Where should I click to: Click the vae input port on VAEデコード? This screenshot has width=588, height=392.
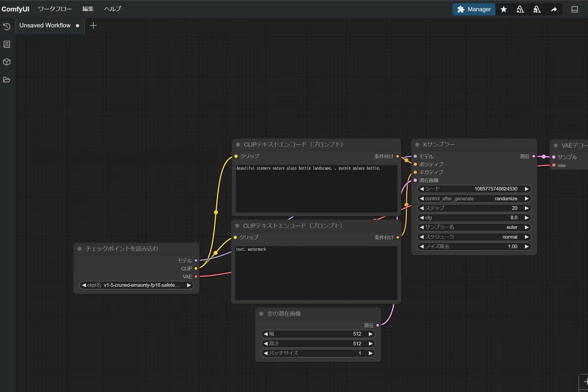click(554, 165)
